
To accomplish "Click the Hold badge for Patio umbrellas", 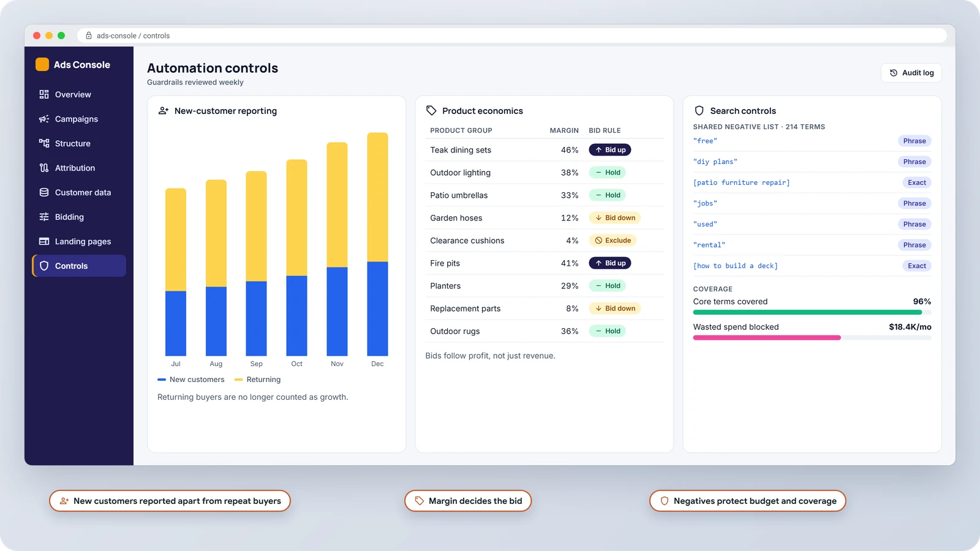I will click(608, 195).
